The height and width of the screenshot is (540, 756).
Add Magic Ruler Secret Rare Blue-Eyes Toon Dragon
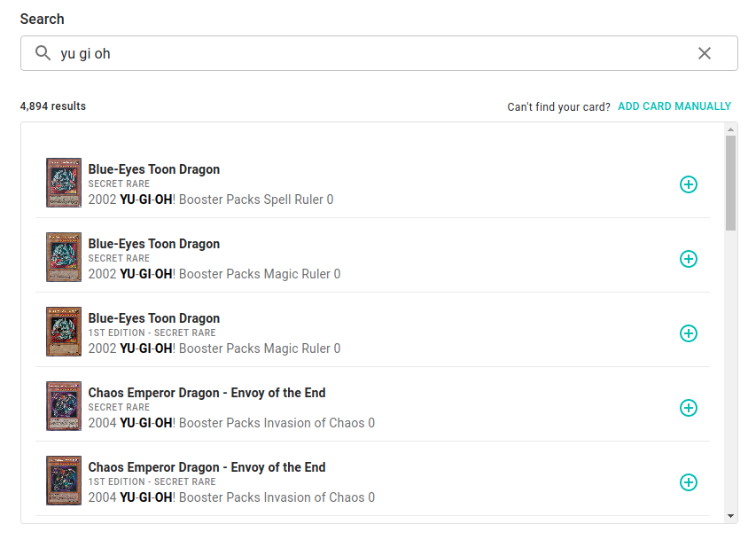coord(688,259)
